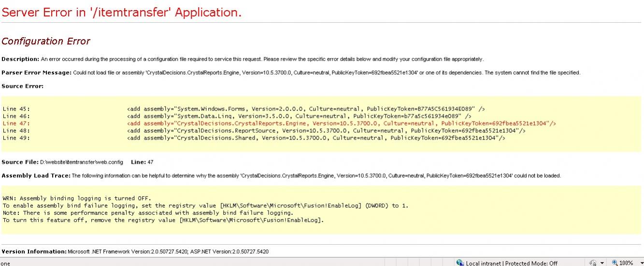644x266 pixels.
Task: Click the 'Line: 47' text after the source file
Action: (142, 162)
